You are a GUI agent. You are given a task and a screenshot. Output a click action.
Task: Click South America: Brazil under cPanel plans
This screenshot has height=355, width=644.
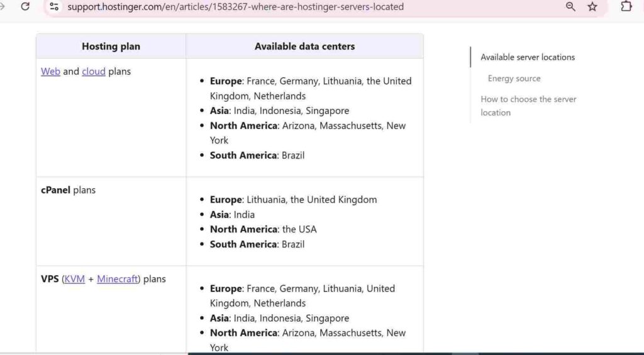click(x=257, y=244)
